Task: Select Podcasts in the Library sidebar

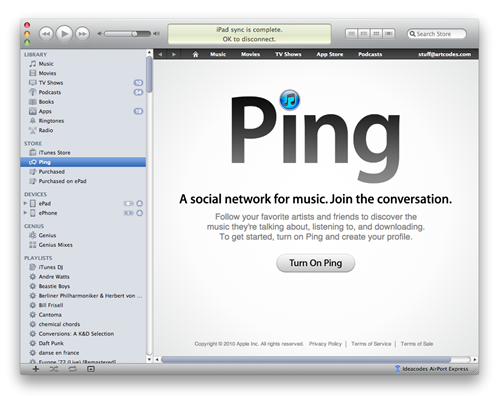Action: pos(83,92)
